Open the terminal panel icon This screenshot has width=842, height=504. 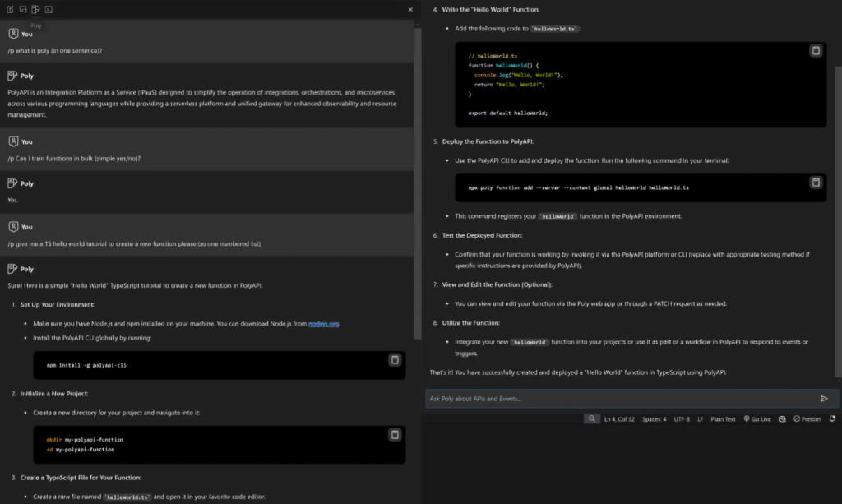pyautogui.click(x=49, y=9)
